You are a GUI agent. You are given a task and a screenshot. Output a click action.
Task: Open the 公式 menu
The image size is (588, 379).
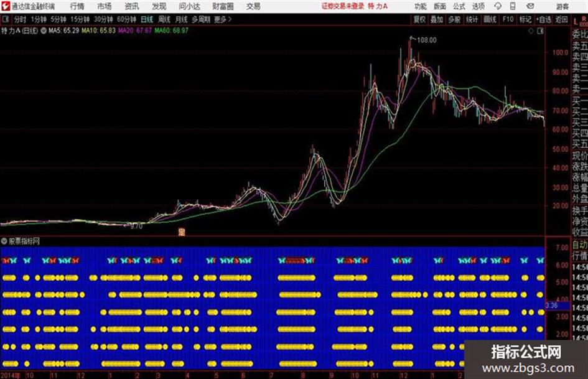point(459,6)
